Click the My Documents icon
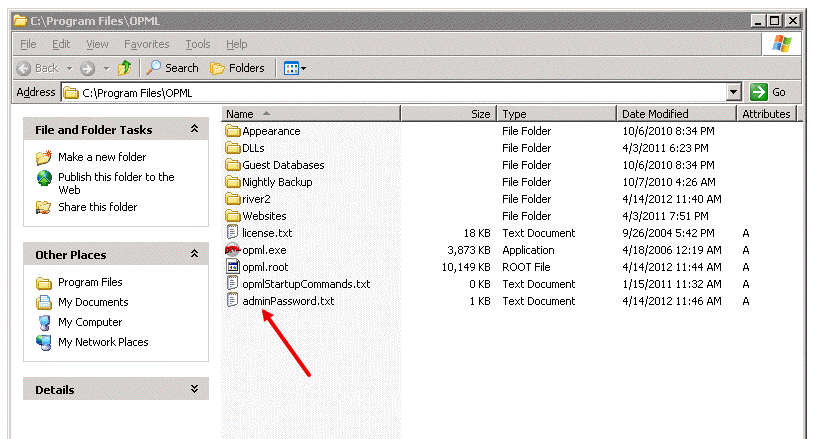Viewport: 818px width, 439px height. point(44,302)
